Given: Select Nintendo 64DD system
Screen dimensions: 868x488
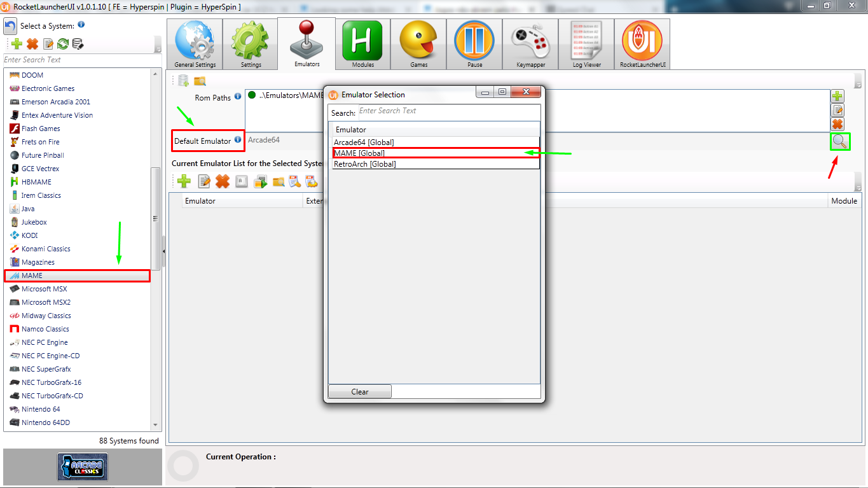Looking at the screenshot, I should coord(77,422).
